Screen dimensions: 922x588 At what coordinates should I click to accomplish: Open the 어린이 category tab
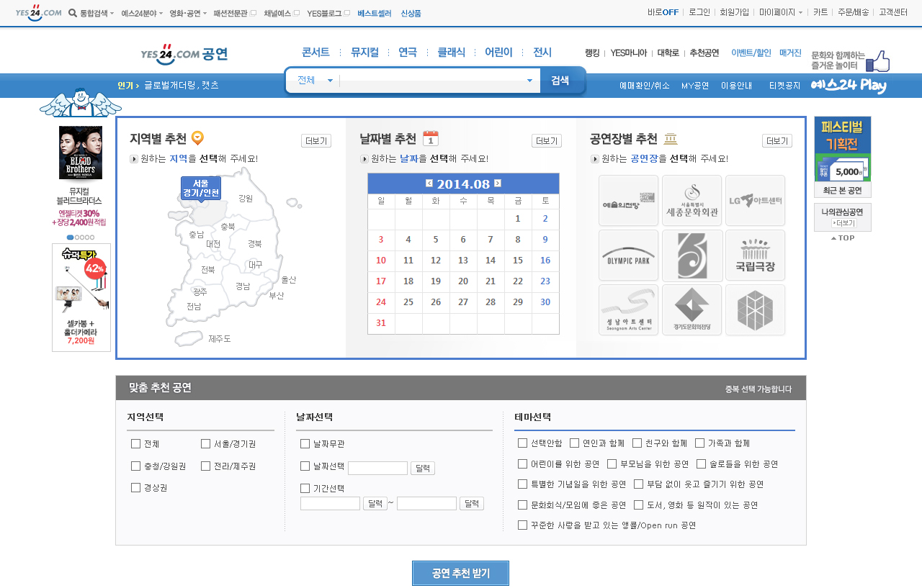[x=498, y=52]
